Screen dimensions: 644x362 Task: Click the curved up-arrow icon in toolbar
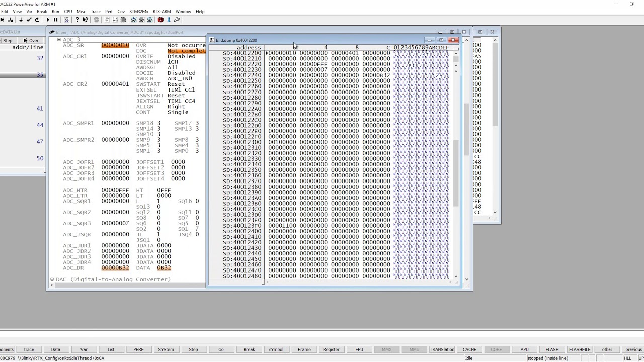[x=37, y=20]
